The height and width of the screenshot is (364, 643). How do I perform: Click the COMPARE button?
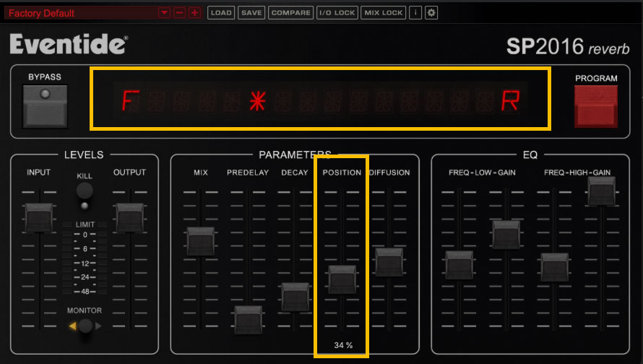(x=290, y=13)
